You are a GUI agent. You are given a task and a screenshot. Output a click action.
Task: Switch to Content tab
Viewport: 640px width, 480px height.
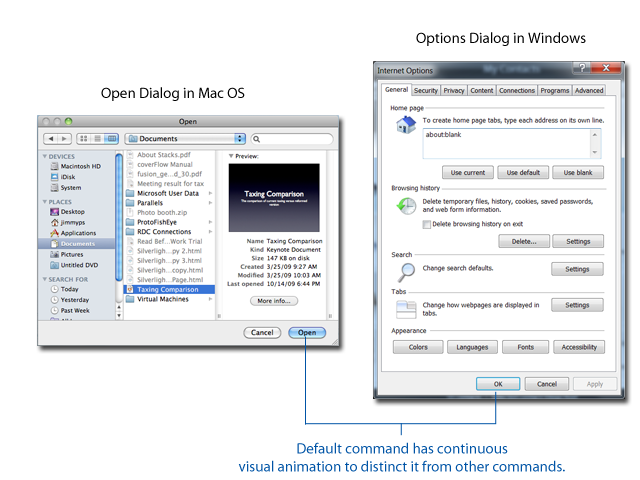[482, 91]
